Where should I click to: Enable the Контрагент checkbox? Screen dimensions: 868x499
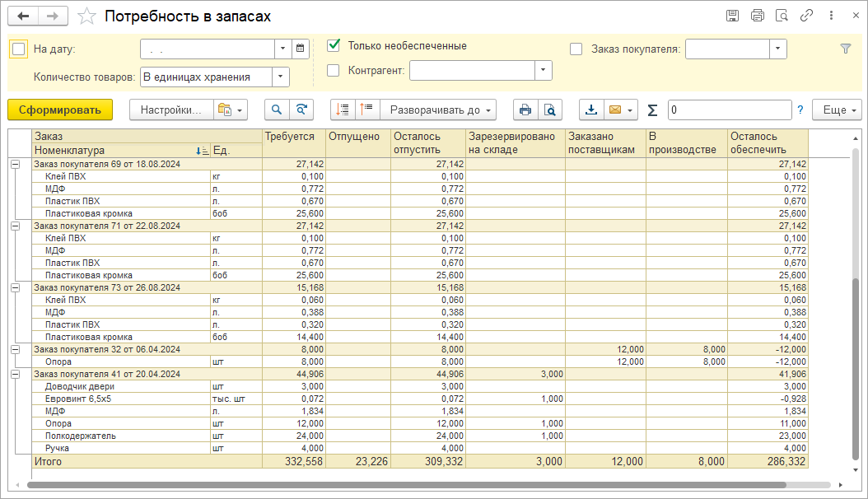(334, 71)
